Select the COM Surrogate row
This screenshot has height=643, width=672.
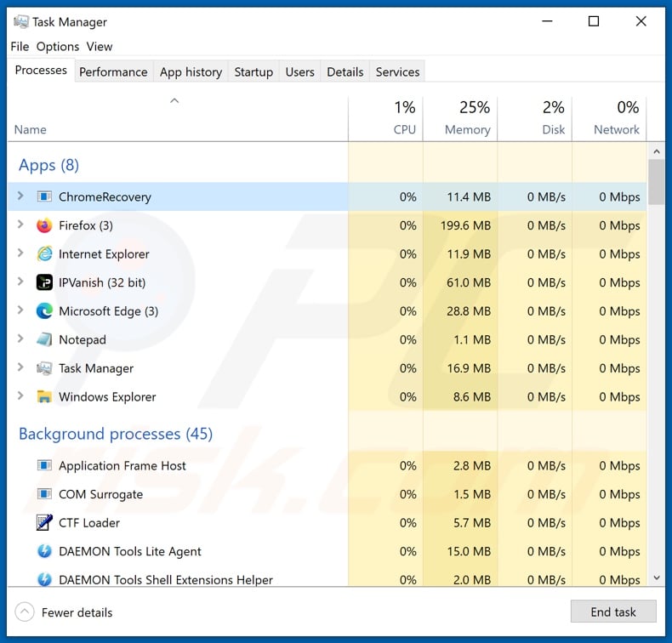[327, 494]
